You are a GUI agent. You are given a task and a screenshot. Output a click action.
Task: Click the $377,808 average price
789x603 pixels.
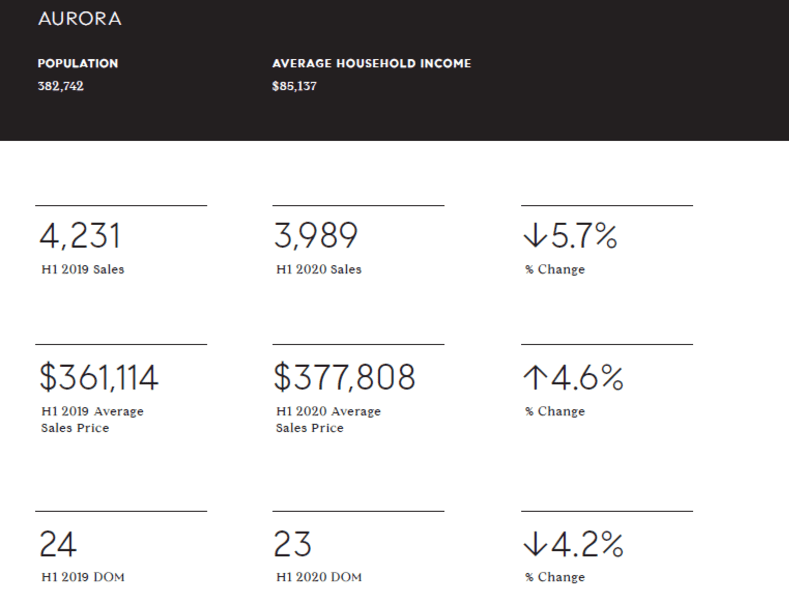[x=345, y=377]
